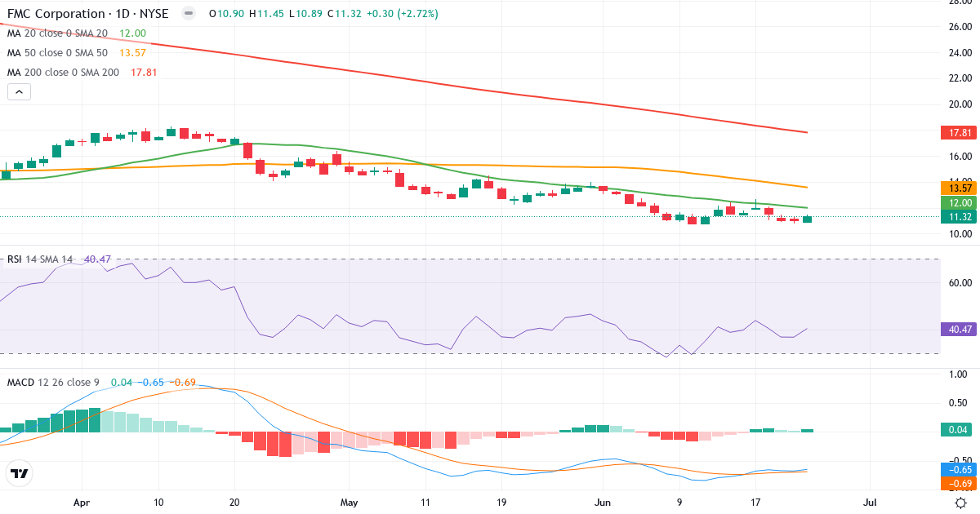Click the 13.57 SMA 50 price label
The width and height of the screenshot is (980, 514).
pyautogui.click(x=960, y=188)
